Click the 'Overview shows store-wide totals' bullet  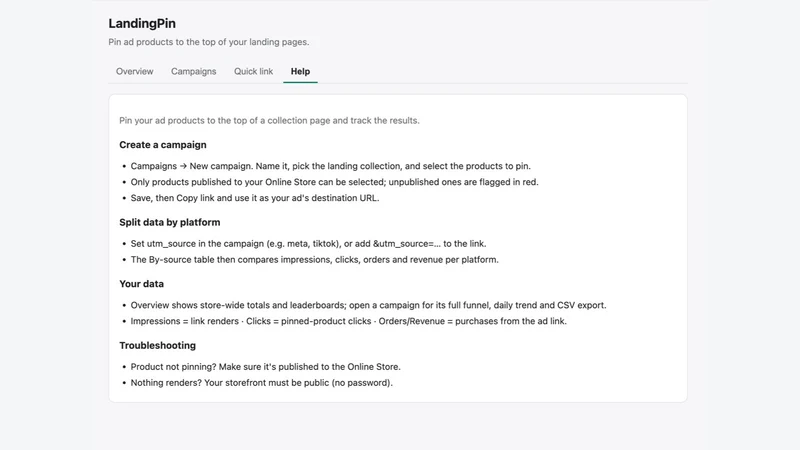368,305
